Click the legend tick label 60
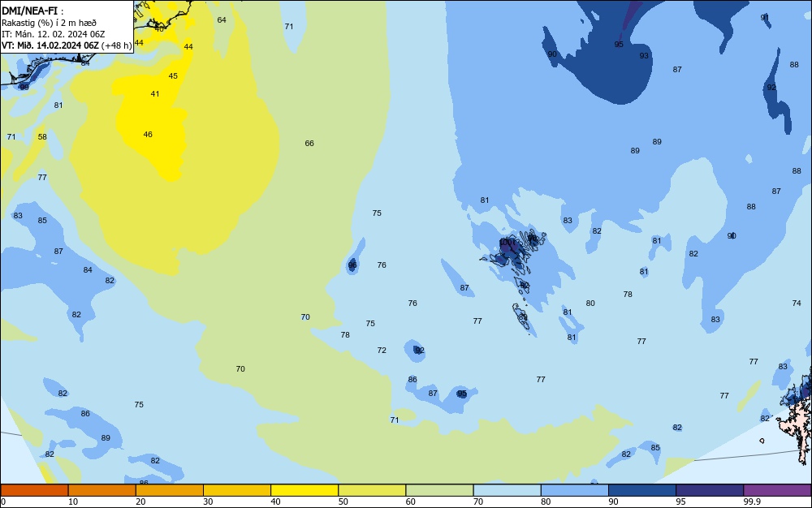Image resolution: width=812 pixels, height=508 pixels. point(411,502)
